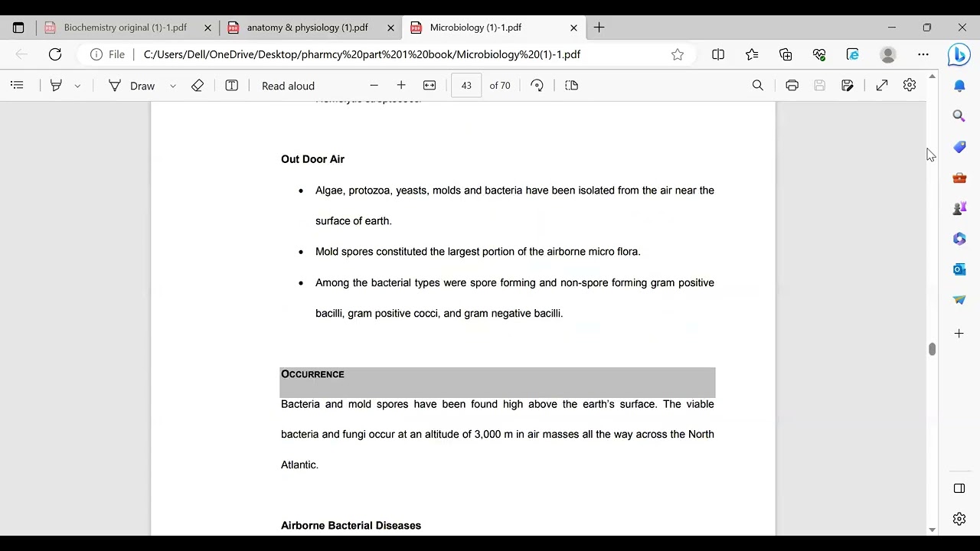View site information for the File URL
Screen dimensions: 980x551
pos(107,54)
